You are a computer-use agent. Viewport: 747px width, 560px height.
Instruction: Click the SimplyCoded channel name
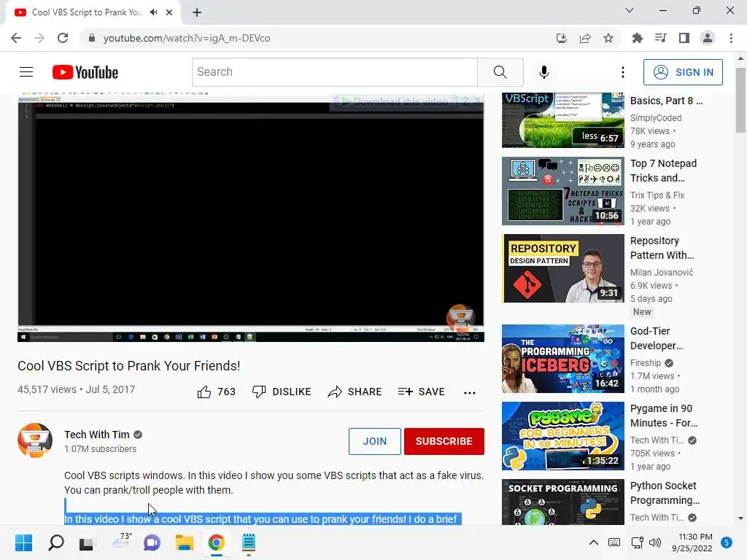[656, 117]
